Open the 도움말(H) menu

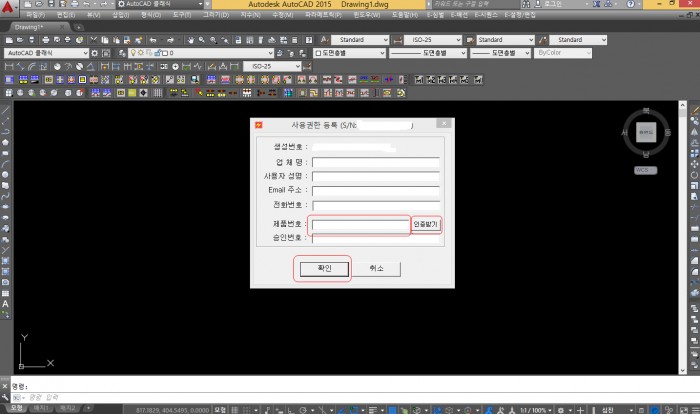[405, 15]
